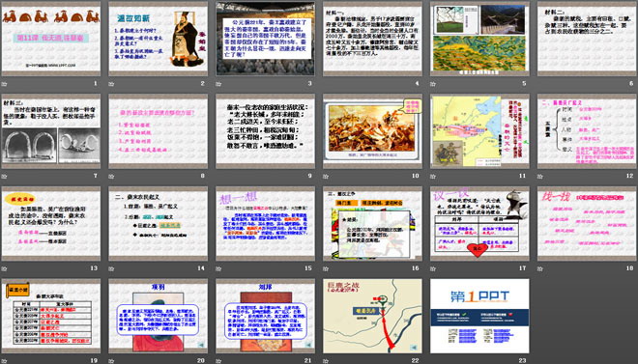Select the terracotta army slide 3
This screenshot has width=638, height=364.
[x=265, y=39]
